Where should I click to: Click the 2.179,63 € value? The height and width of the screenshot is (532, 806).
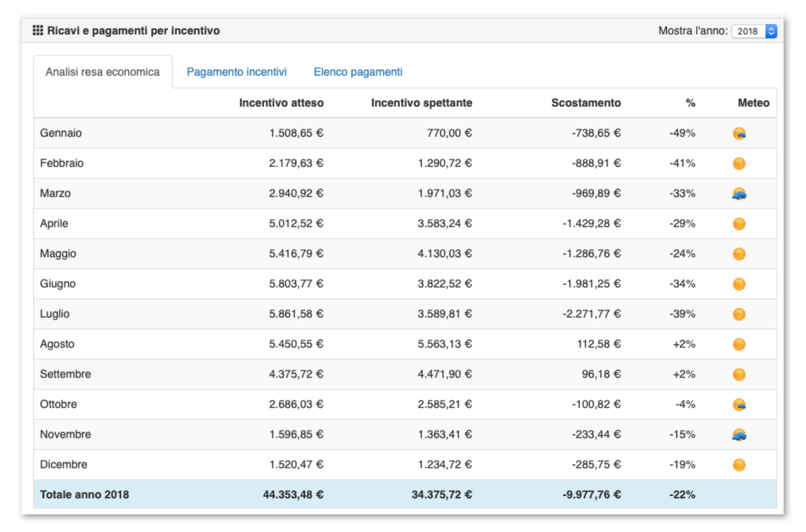pos(296,163)
